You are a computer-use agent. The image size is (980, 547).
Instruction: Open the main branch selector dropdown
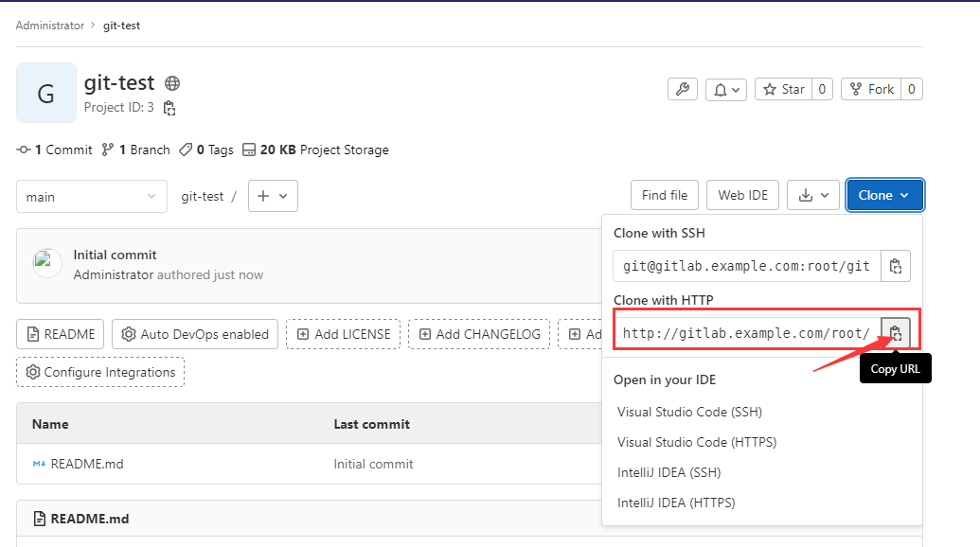click(92, 197)
